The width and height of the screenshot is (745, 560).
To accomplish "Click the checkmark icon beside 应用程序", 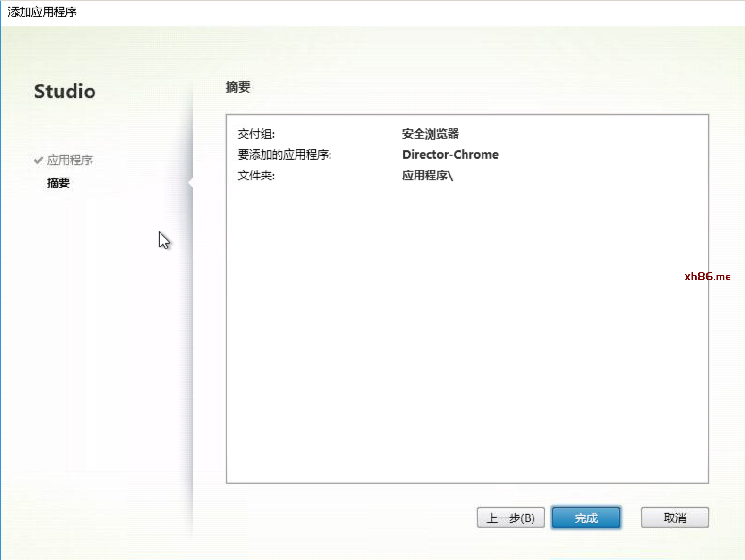I will tap(39, 160).
